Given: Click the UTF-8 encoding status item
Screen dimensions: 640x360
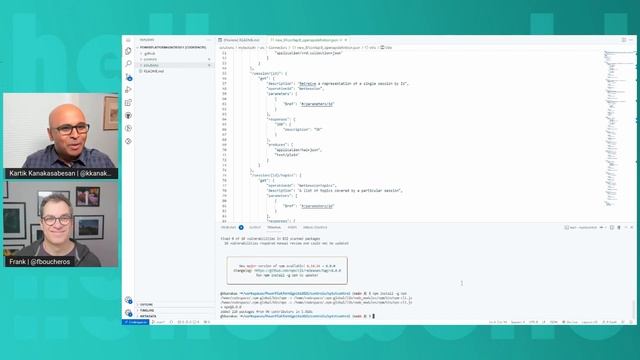Looking at the screenshot, I should (x=533, y=322).
